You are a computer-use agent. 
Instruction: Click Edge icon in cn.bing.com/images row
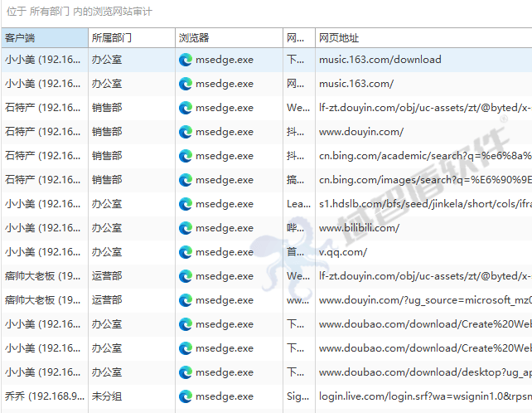coord(186,180)
